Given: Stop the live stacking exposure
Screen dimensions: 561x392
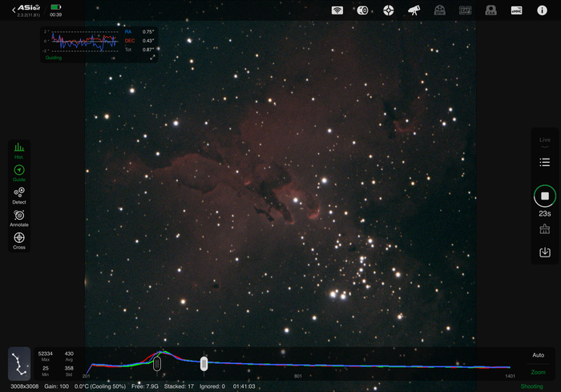Looking at the screenshot, I should 545,196.
